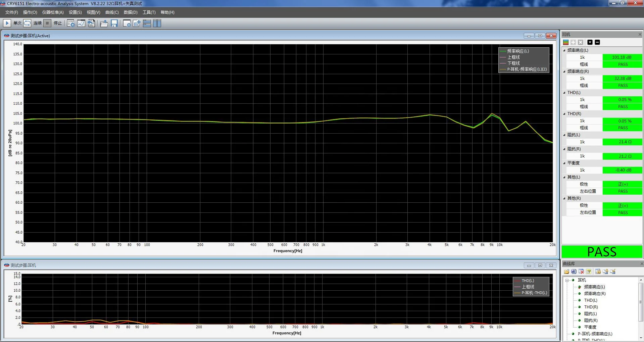Add a new chart with the bar-chart-plus icon

click(137, 23)
